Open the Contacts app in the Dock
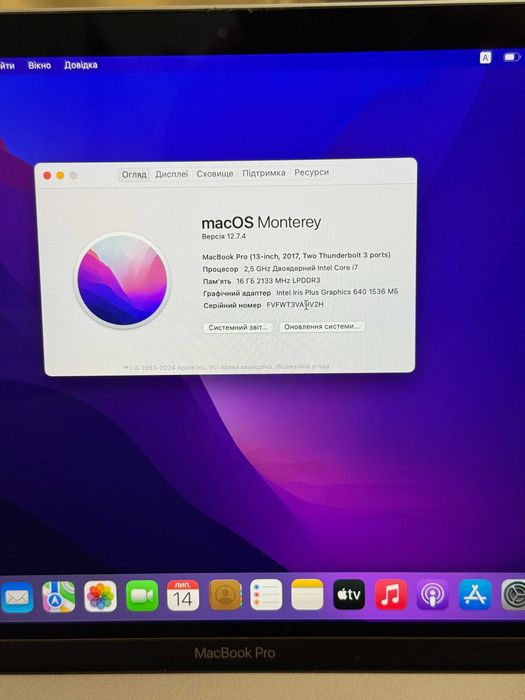The height and width of the screenshot is (700, 525). pyautogui.click(x=225, y=595)
